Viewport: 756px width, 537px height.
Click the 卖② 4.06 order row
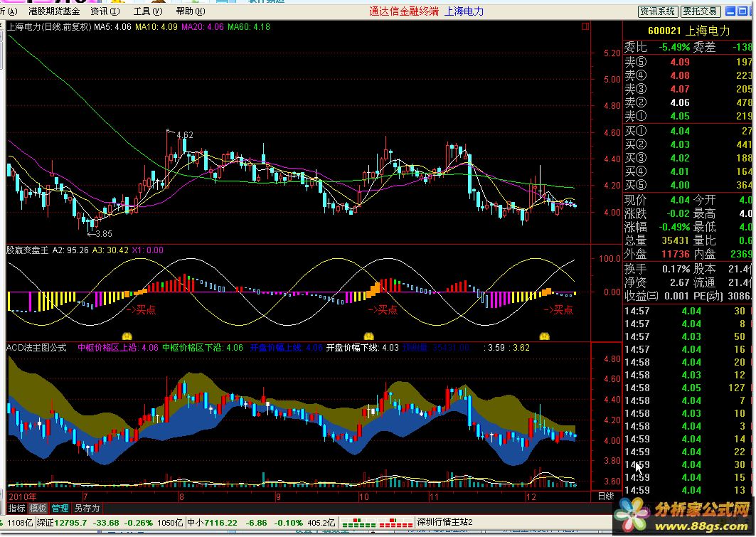pyautogui.click(x=688, y=102)
